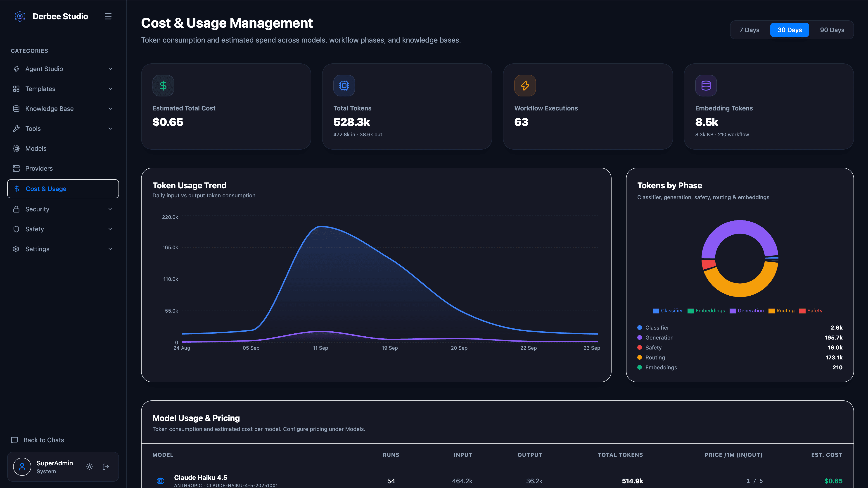
Task: Click the logout icon next to SuperAdmin
Action: (106, 467)
